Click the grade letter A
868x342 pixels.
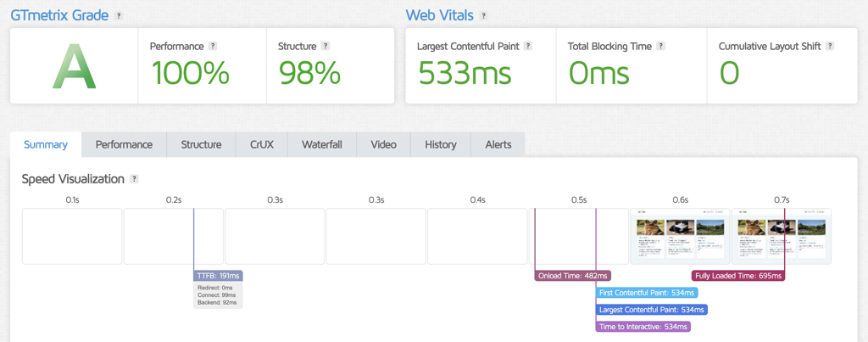coord(75,66)
